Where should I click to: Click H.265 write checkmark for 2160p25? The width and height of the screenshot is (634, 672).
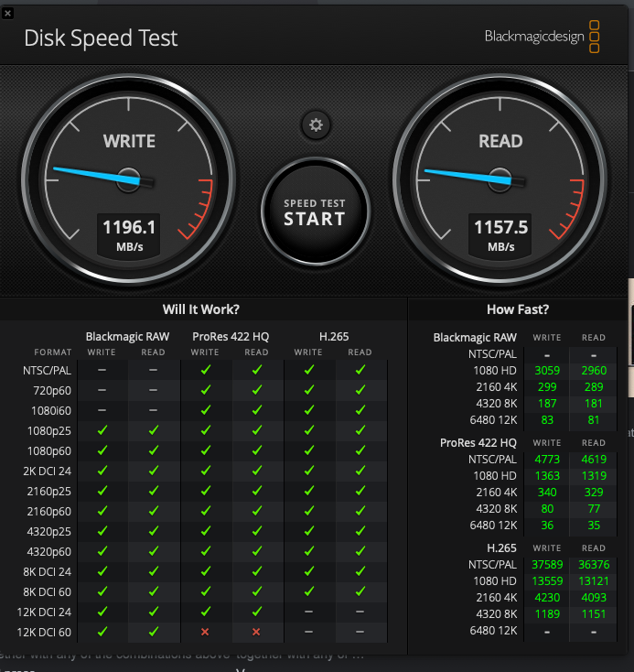coord(309,491)
